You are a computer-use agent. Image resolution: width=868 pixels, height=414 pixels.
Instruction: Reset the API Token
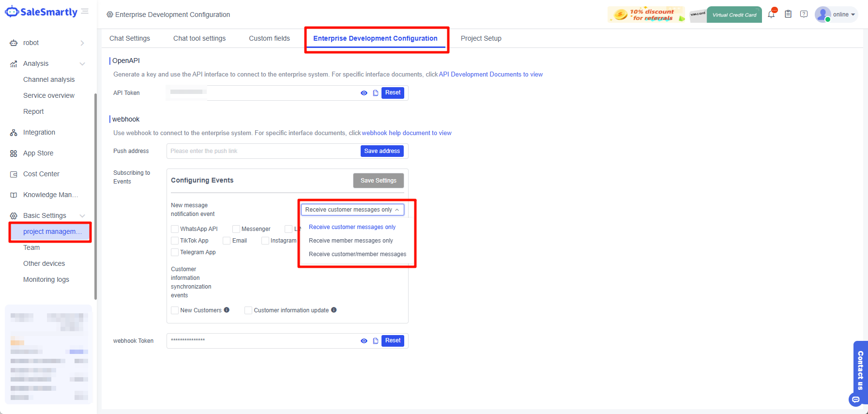pyautogui.click(x=393, y=92)
